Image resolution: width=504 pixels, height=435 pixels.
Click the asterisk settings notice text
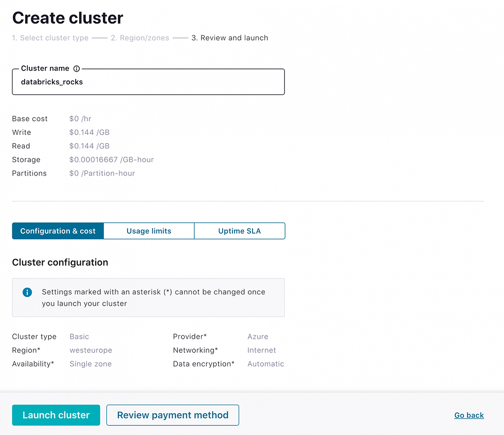[x=154, y=298]
